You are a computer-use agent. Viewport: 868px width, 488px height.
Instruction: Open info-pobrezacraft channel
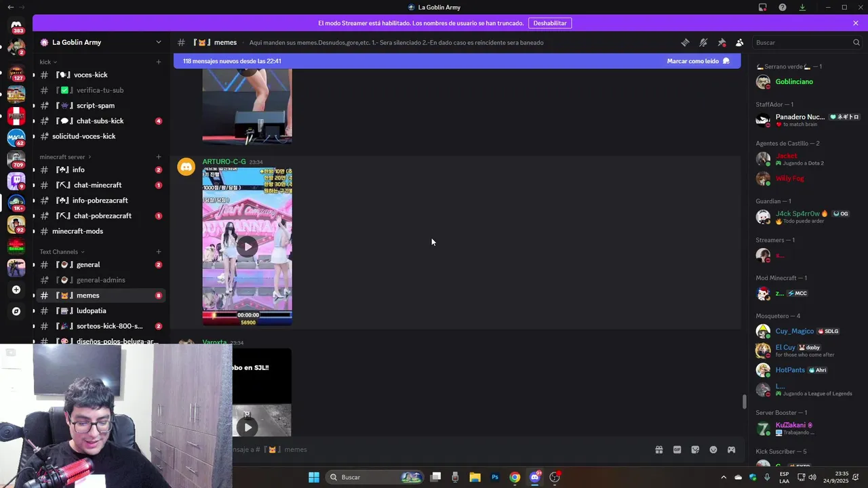100,200
